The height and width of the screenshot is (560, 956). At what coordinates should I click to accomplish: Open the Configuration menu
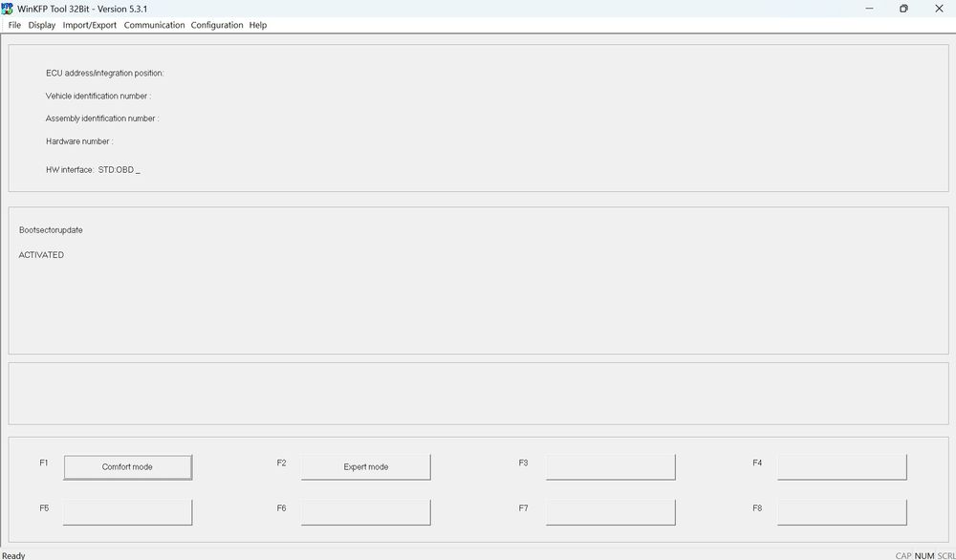tap(217, 25)
